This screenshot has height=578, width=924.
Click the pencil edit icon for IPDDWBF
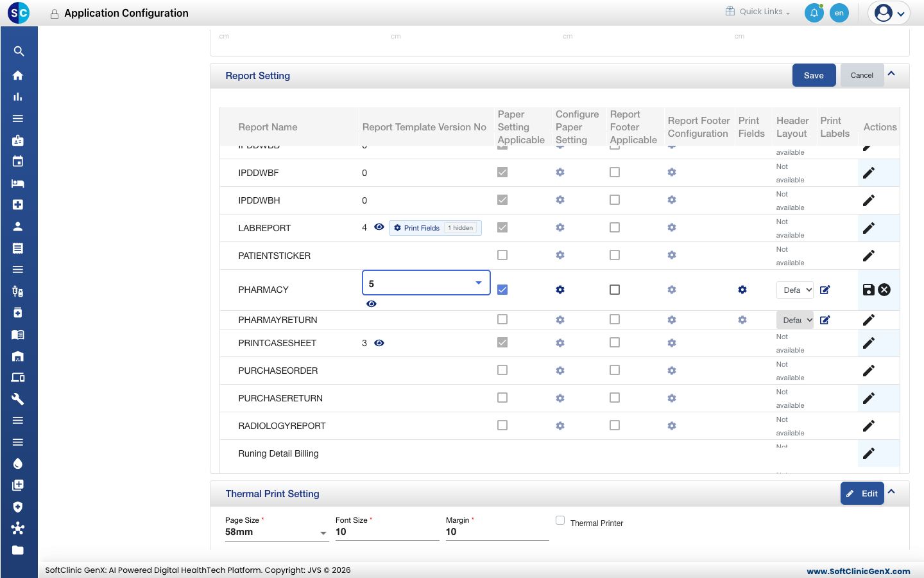pyautogui.click(x=869, y=173)
